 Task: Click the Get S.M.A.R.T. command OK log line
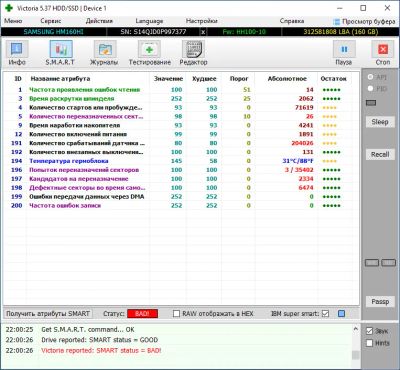(88, 329)
